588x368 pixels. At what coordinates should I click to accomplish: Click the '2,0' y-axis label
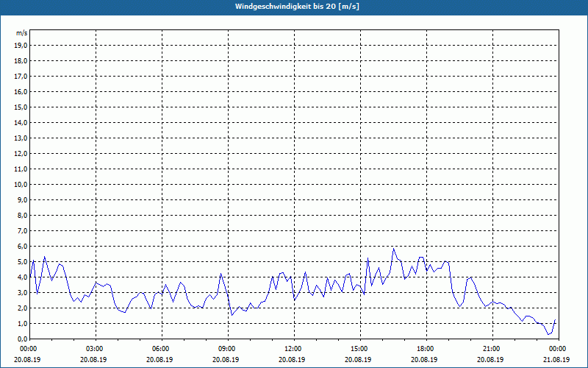[23, 308]
